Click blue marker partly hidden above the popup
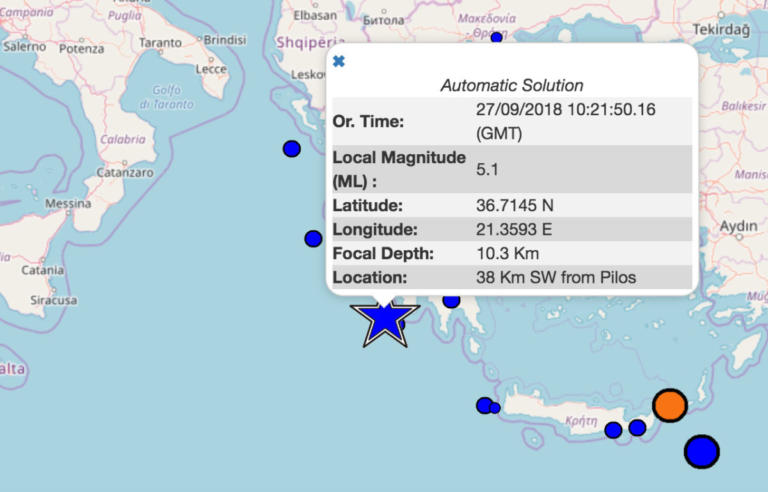 point(497,38)
